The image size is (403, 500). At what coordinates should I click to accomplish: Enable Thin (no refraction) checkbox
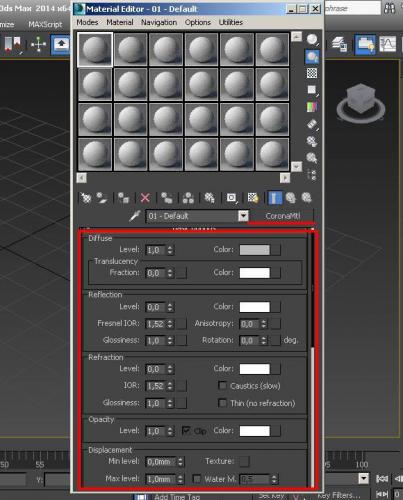click(222, 403)
